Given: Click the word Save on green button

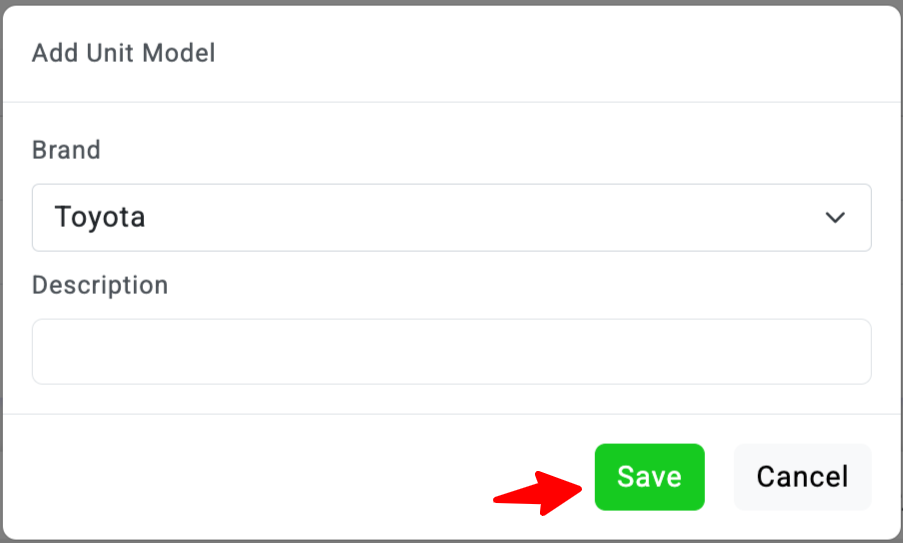Looking at the screenshot, I should [649, 477].
